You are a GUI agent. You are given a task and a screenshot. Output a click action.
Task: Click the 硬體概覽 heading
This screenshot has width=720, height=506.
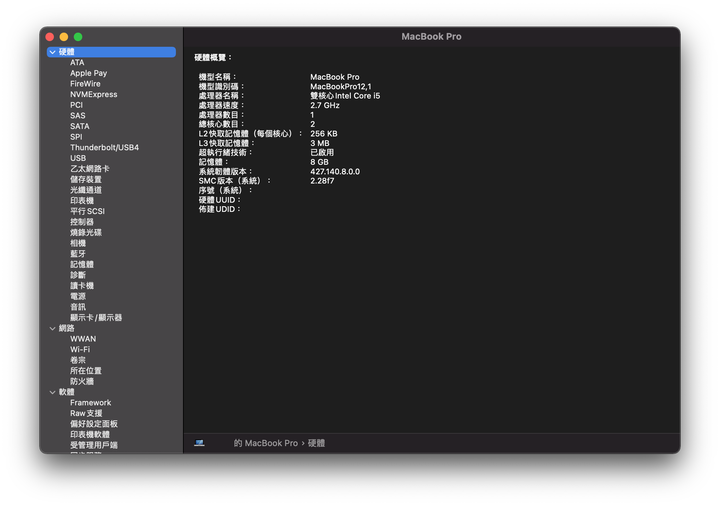click(x=213, y=57)
